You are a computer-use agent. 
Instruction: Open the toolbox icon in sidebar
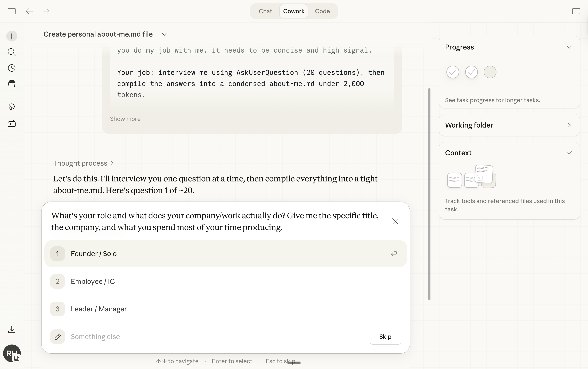[11, 123]
